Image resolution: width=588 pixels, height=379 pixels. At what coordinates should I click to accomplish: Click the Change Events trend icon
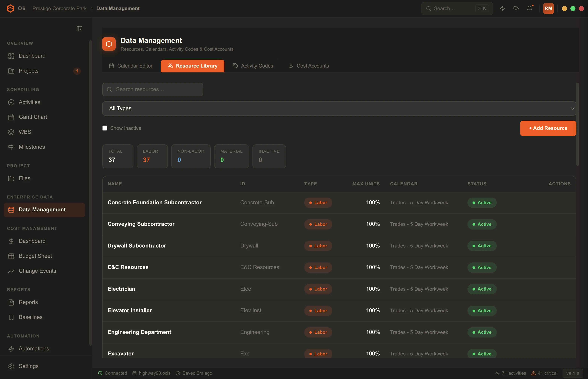(11, 271)
